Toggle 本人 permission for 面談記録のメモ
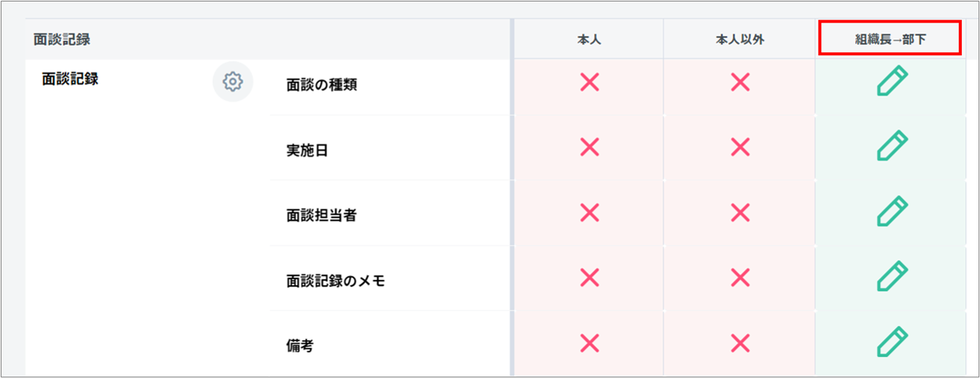980x378 pixels. [x=590, y=277]
